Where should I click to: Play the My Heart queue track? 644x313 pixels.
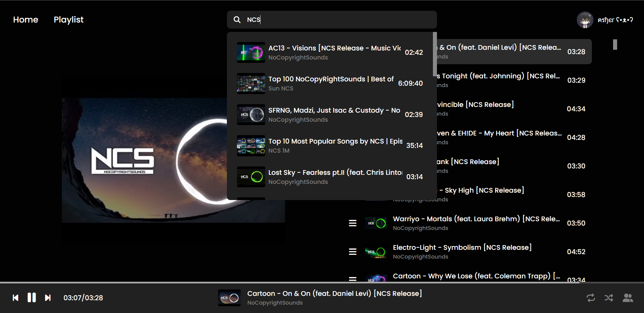(514, 138)
